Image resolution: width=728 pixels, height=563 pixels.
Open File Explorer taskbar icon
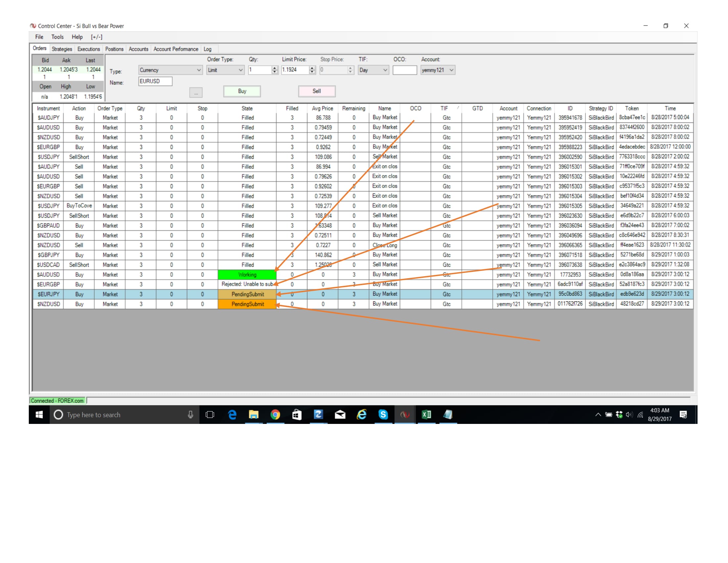[x=254, y=415]
